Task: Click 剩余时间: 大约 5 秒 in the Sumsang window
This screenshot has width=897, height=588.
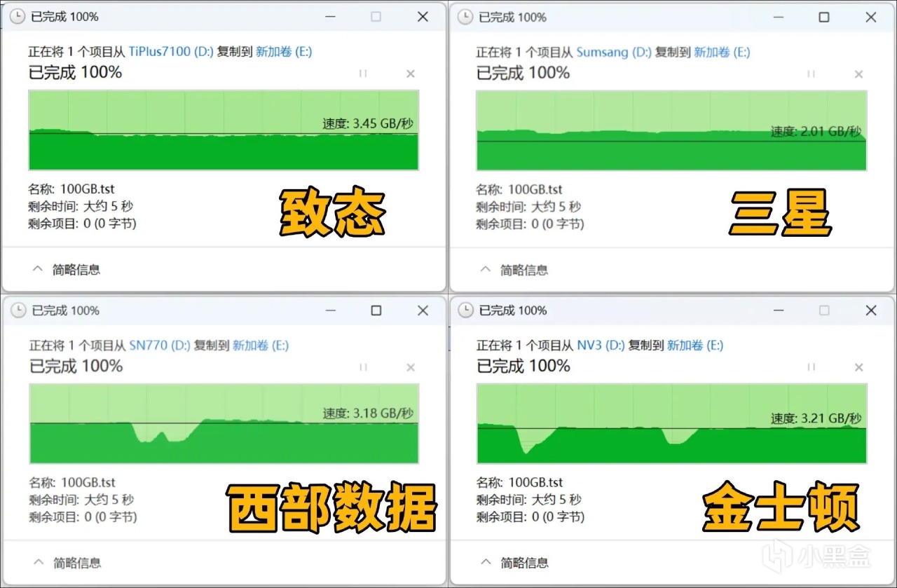Action: 528,207
